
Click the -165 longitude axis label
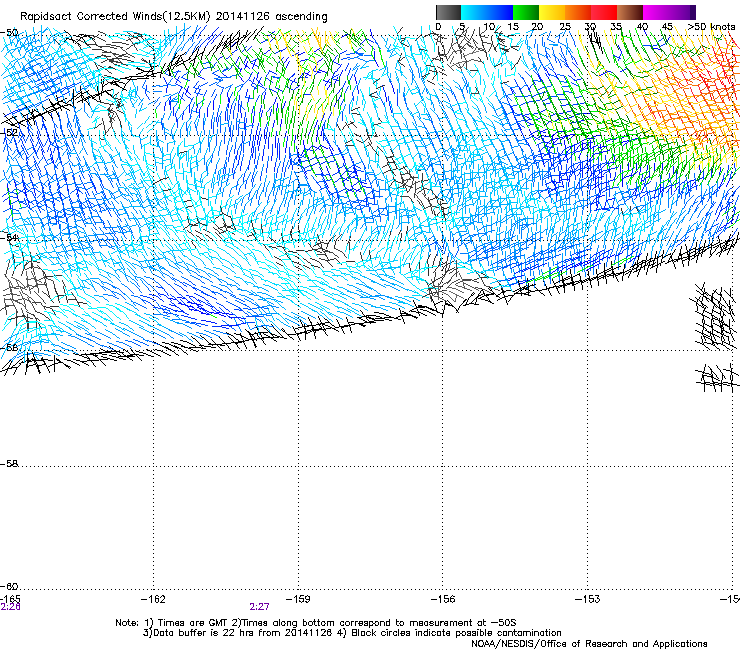10,599
